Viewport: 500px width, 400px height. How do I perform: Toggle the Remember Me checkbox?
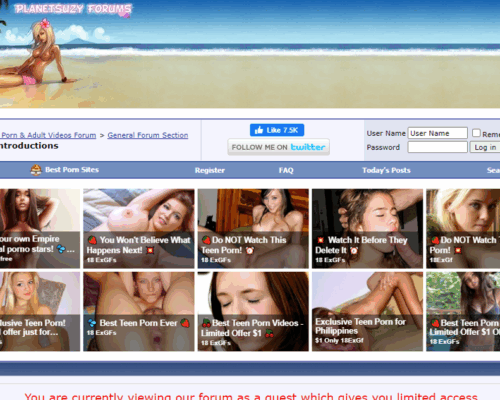pos(476,133)
